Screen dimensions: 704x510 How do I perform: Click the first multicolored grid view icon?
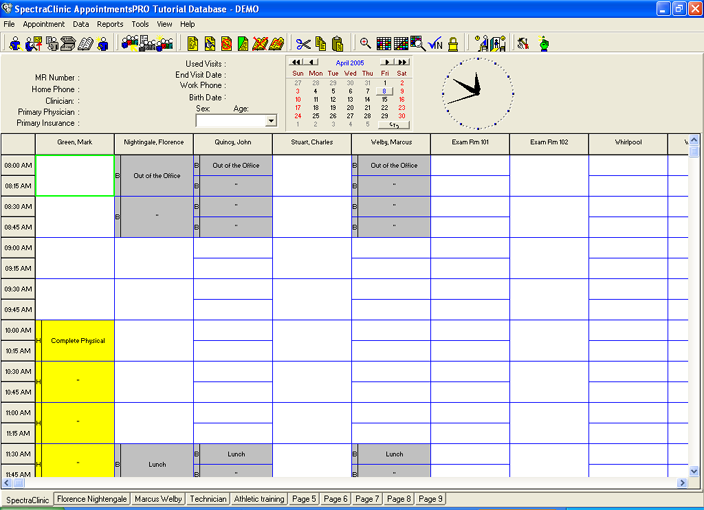(x=383, y=44)
